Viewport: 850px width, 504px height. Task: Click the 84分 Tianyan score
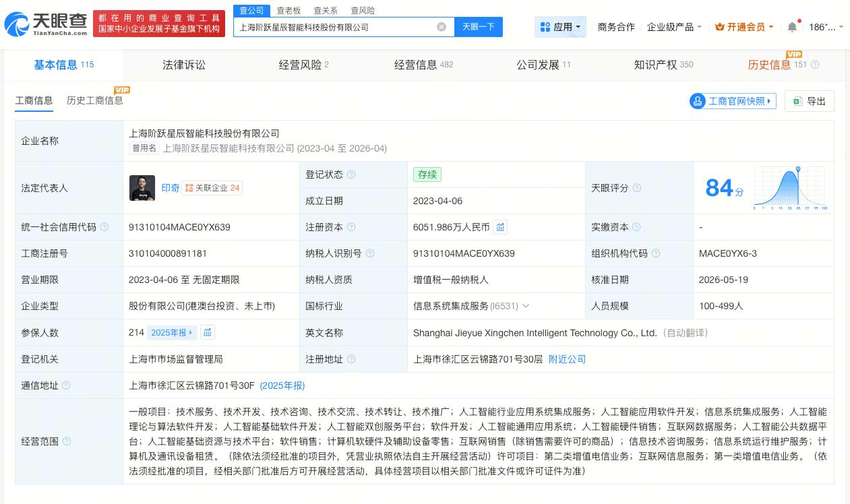click(724, 188)
